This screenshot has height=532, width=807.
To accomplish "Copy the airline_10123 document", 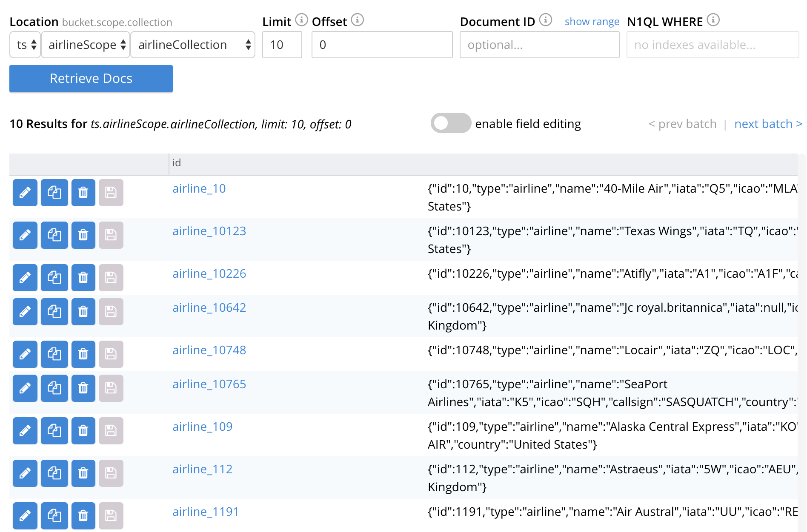I will point(54,235).
